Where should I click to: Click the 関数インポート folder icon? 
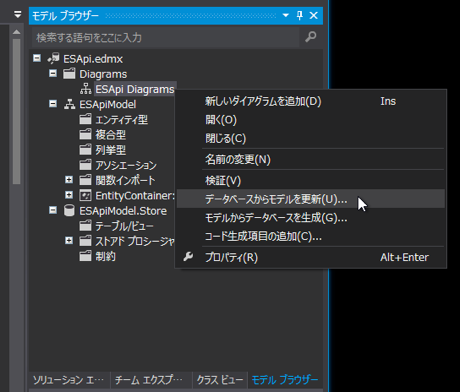tap(85, 180)
